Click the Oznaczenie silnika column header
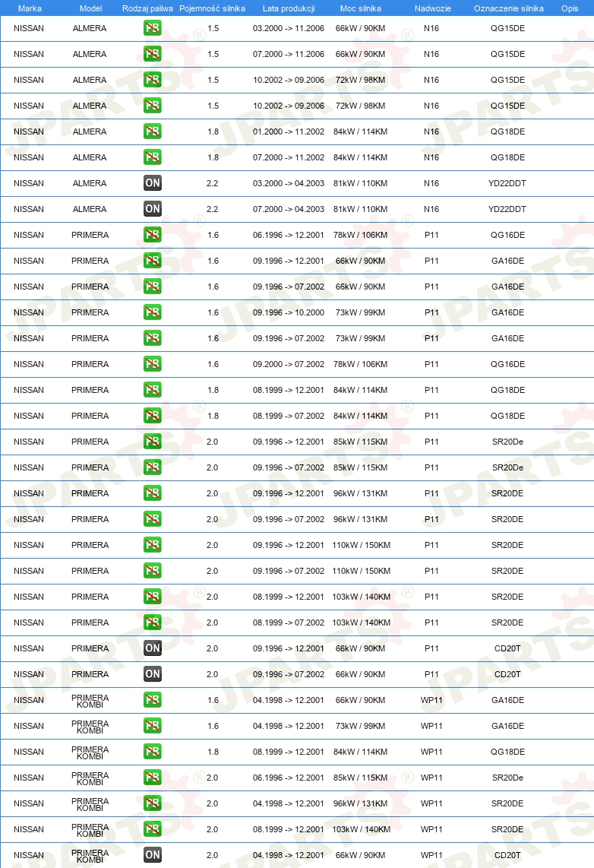The width and height of the screenshot is (594, 868). coord(509,8)
